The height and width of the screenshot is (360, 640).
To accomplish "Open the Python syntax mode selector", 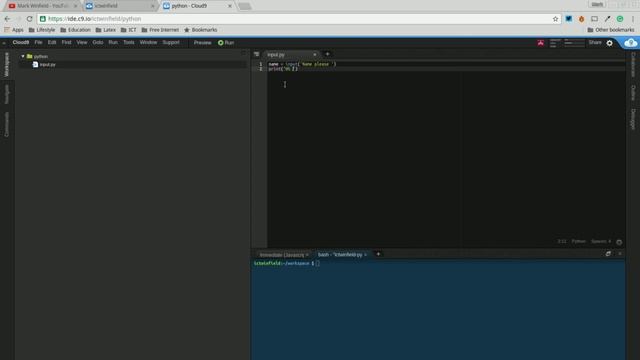I will tap(578, 242).
